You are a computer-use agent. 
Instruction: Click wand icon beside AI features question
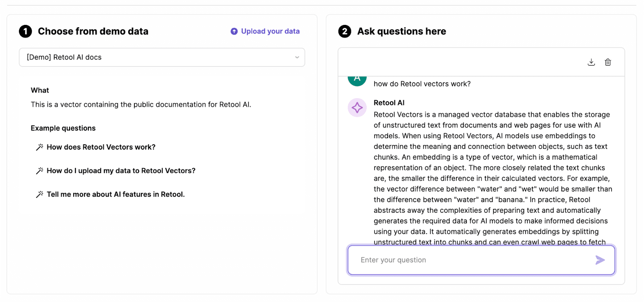pyautogui.click(x=39, y=195)
